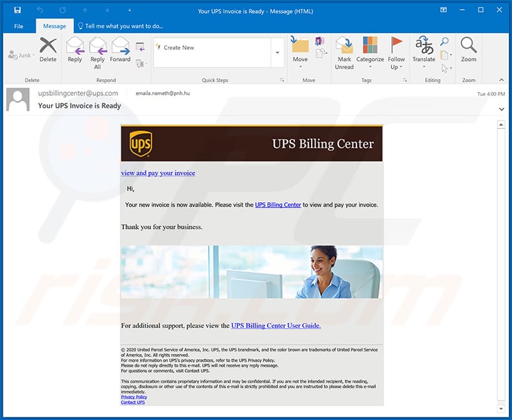This screenshot has width=512, height=420.
Task: Click the Privacy Policy footer link
Action: pyautogui.click(x=134, y=397)
